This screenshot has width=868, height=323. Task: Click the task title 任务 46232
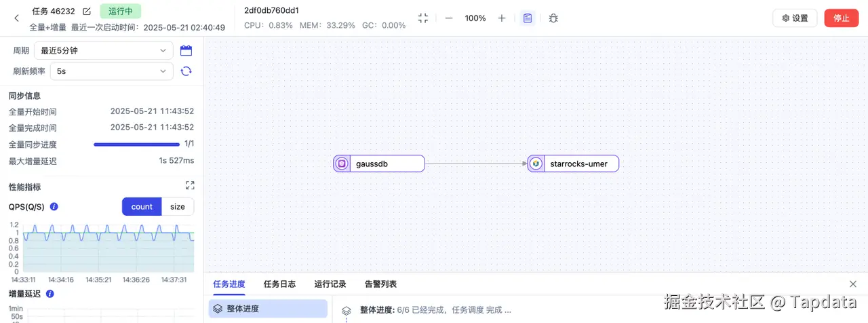click(x=54, y=11)
